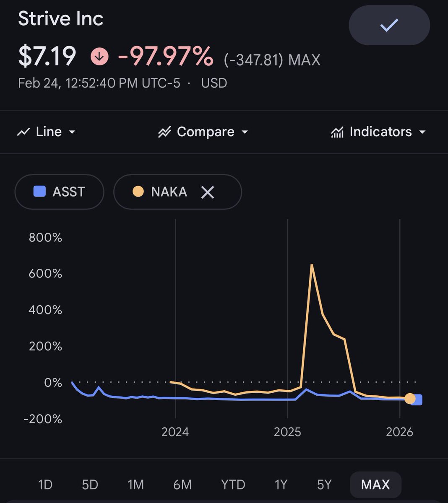The width and height of the screenshot is (448, 503).
Task: Click the 200% axis label
Action: coord(45,346)
